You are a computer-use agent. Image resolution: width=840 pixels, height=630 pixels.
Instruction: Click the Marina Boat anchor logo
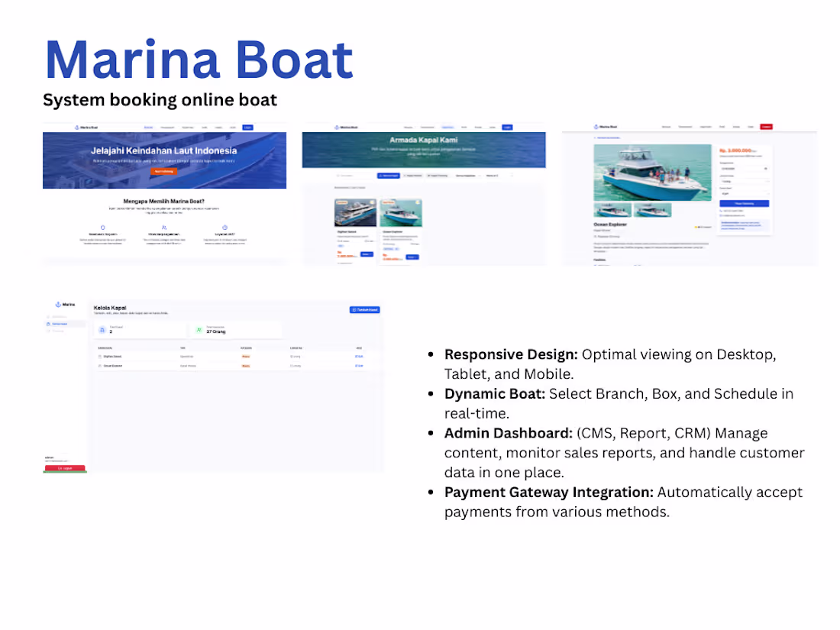pos(76,127)
